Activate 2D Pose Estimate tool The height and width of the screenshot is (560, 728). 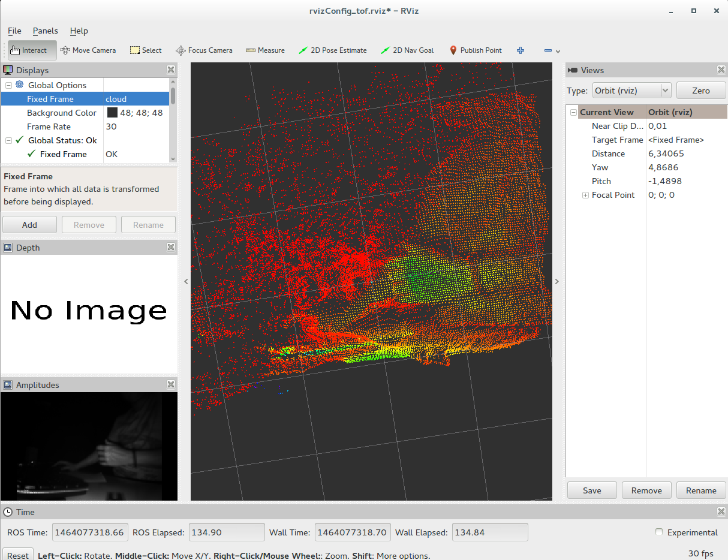pyautogui.click(x=333, y=50)
